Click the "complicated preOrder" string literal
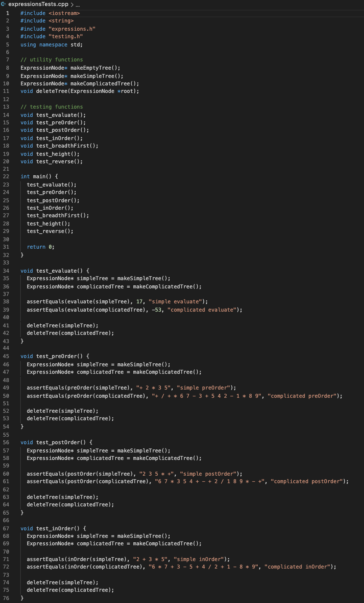The width and height of the screenshot is (364, 603). point(302,396)
